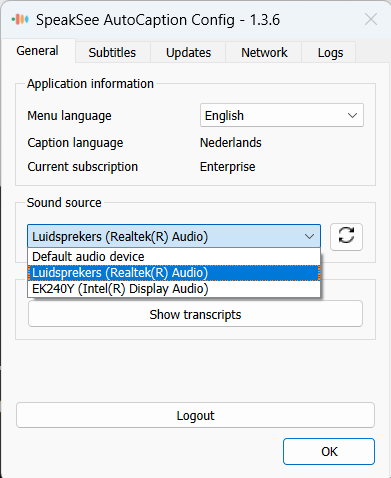Click the SpeakSee colorful logo icon

[x=20, y=20]
